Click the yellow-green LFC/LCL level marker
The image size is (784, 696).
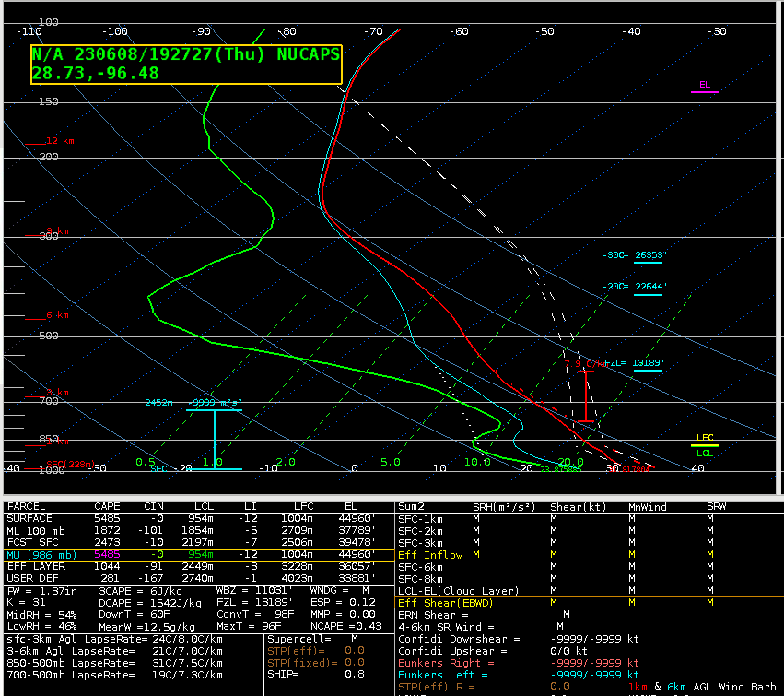pos(705,445)
